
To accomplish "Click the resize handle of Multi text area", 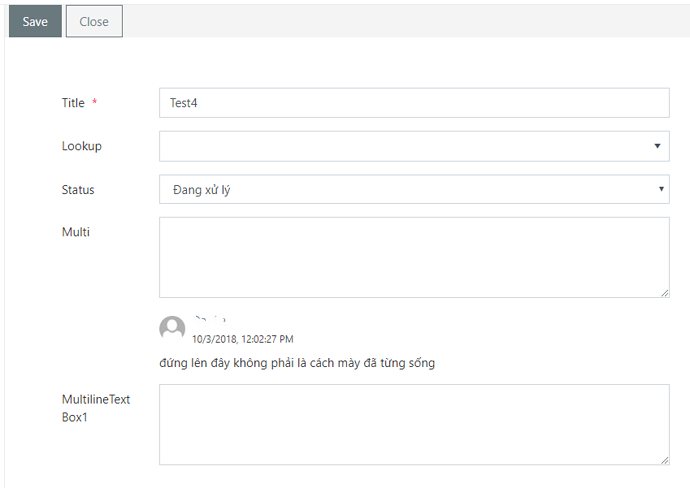I will pos(664,293).
